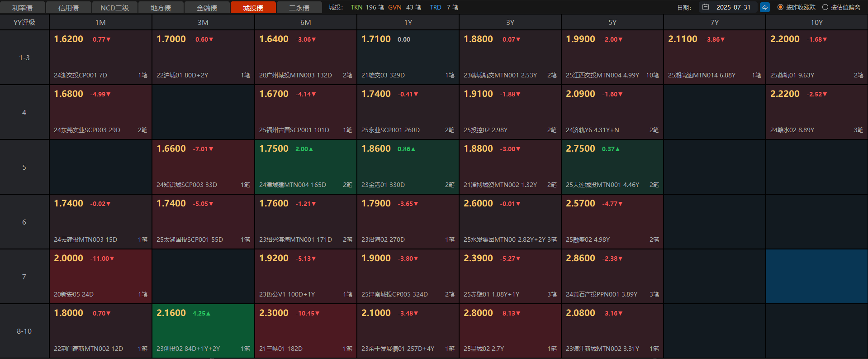Open the 25投控02 2.98Y bond cell

[x=510, y=112]
